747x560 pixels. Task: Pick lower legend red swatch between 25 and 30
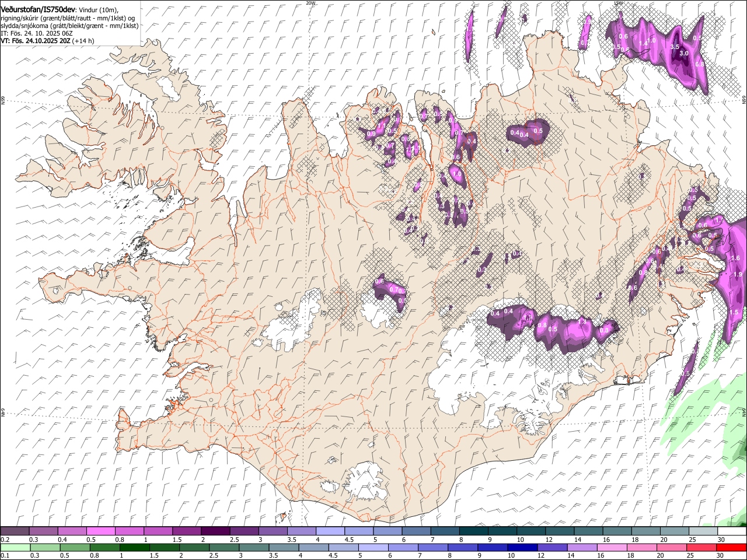point(702,547)
